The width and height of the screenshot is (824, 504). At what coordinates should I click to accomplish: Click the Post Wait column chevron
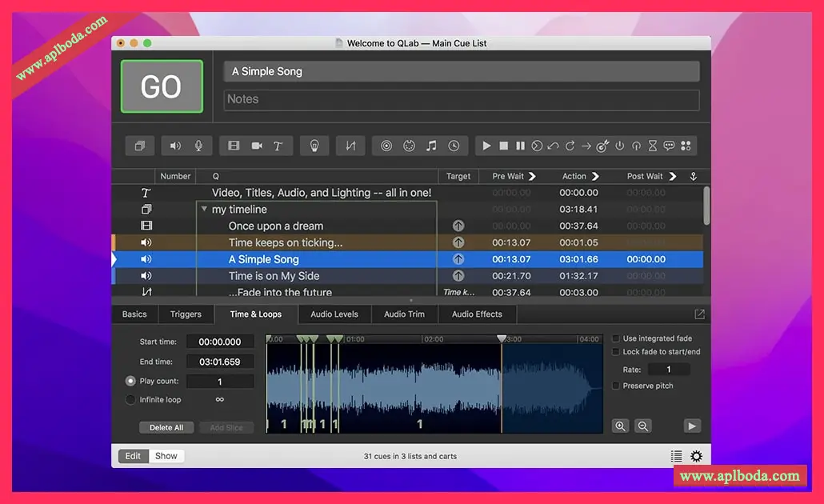point(672,176)
